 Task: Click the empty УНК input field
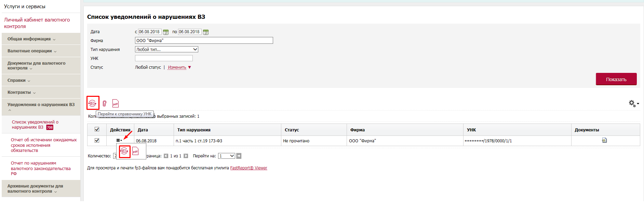[164, 58]
